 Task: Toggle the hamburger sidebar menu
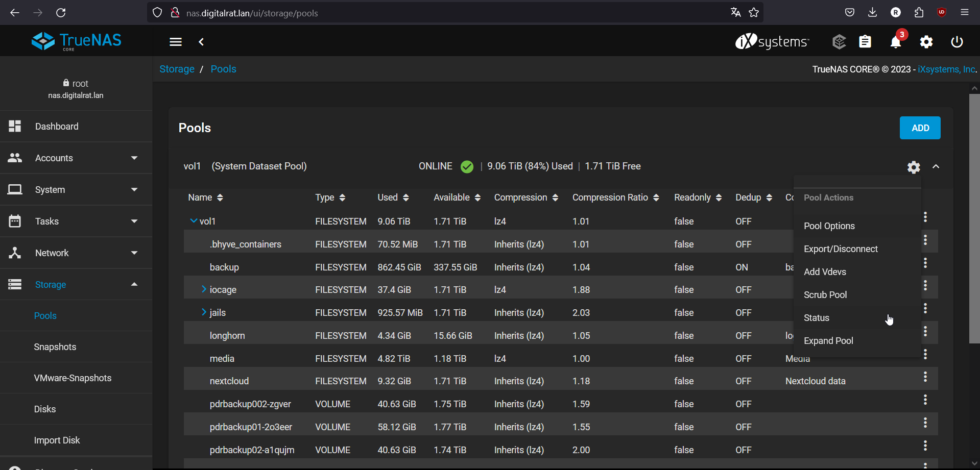click(176, 42)
